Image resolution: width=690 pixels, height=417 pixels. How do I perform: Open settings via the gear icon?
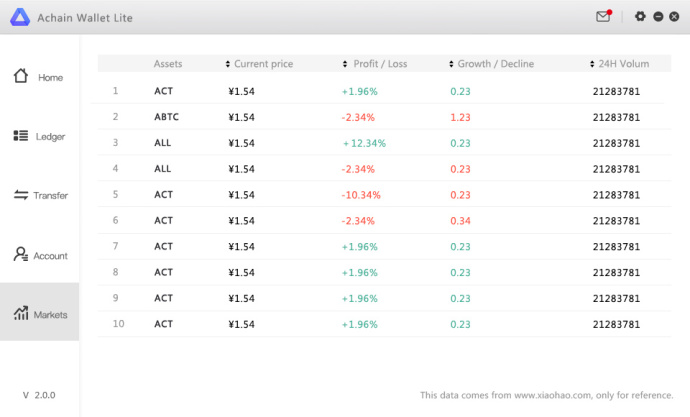(x=641, y=16)
